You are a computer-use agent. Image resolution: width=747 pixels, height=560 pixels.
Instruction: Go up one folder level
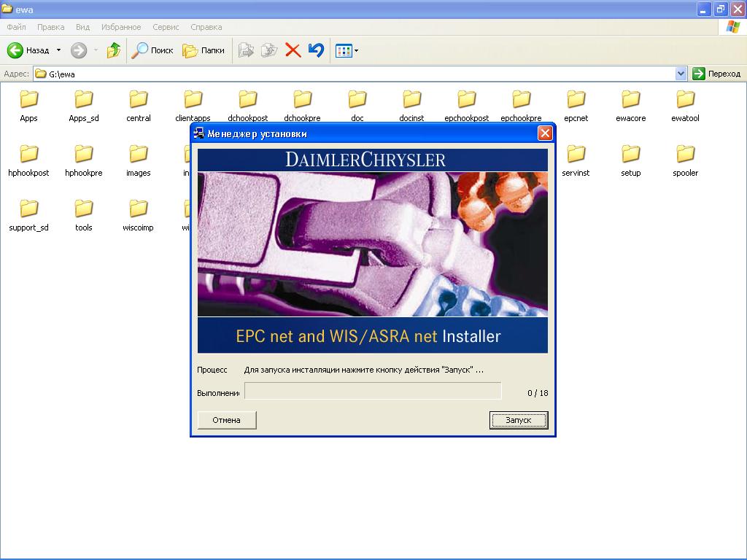tap(113, 50)
